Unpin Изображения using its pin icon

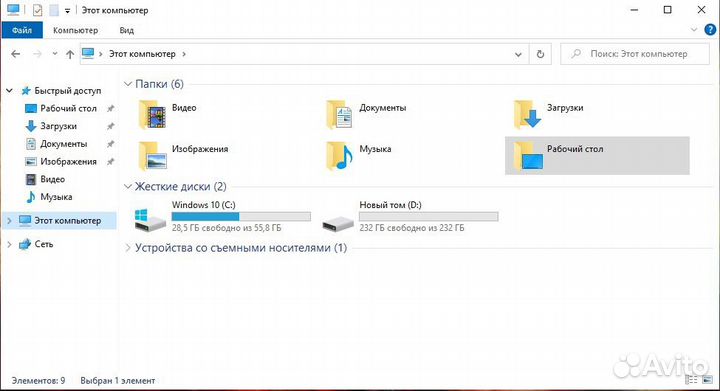click(x=110, y=162)
